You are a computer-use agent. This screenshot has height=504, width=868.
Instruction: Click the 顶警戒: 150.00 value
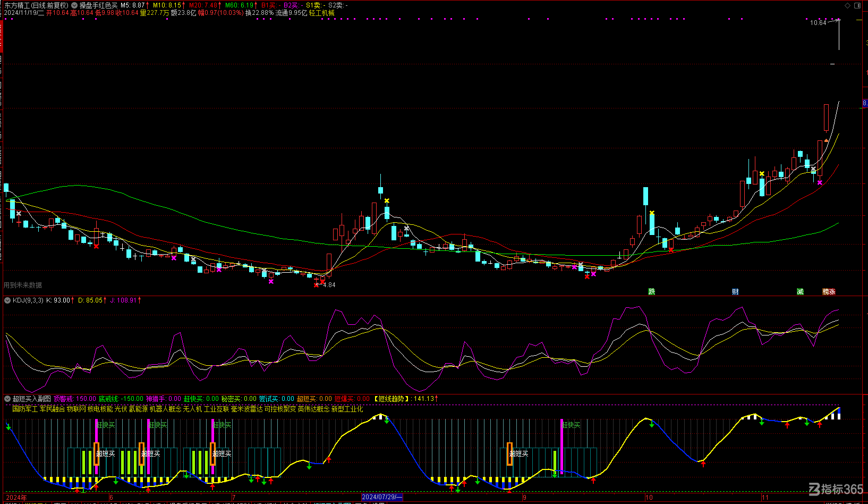pos(75,399)
